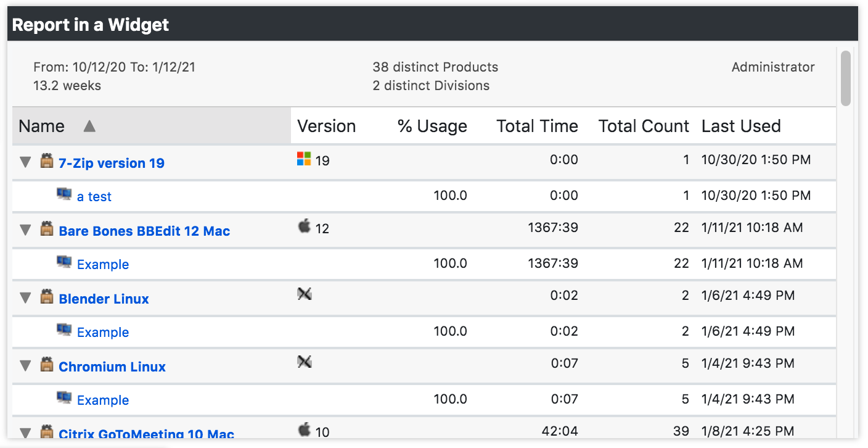Screen dimensions: 868x448
Task: Click the vertical scrollbar thumb of the report
Action: pos(846,78)
